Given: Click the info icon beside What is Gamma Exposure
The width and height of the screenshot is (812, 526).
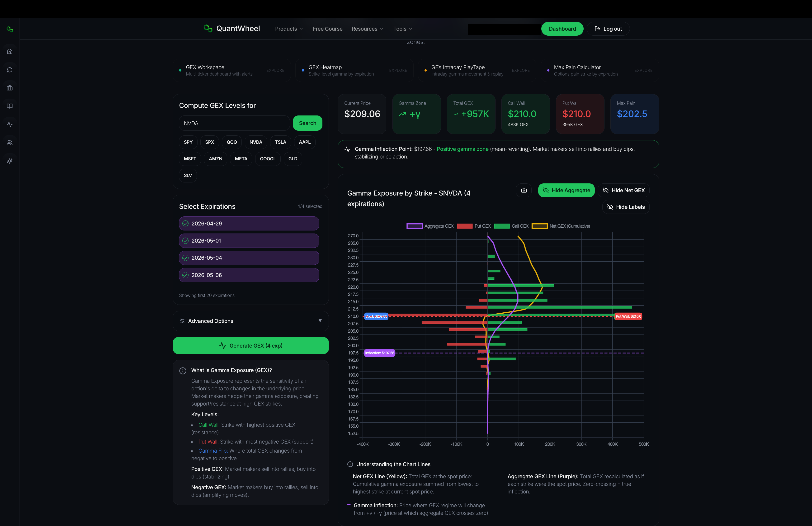Looking at the screenshot, I should coord(183,371).
